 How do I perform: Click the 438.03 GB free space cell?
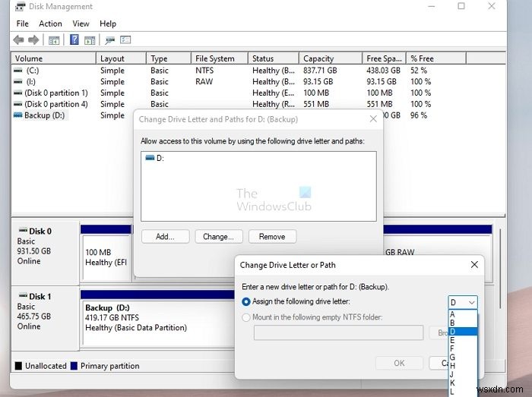(x=383, y=71)
